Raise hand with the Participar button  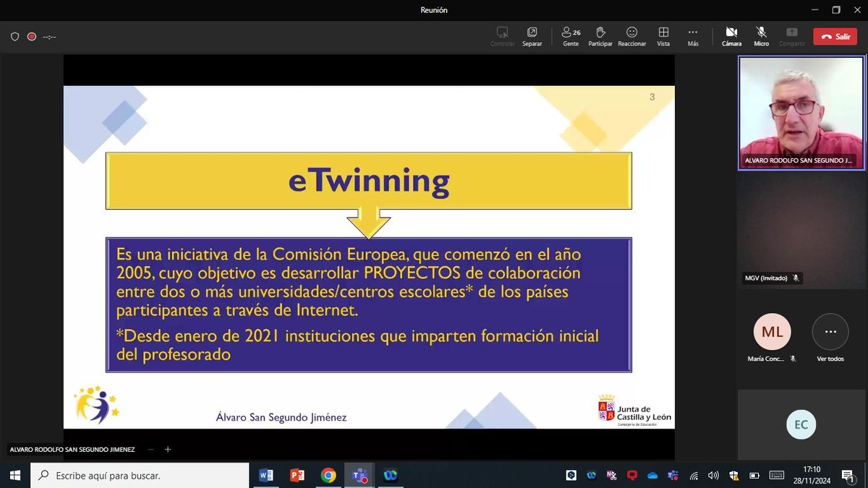click(600, 36)
